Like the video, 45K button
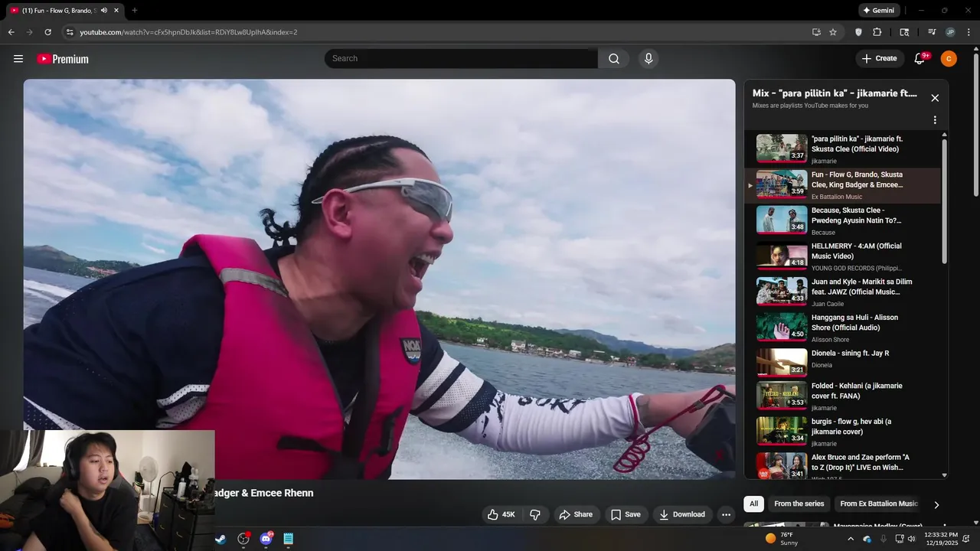 point(501,514)
